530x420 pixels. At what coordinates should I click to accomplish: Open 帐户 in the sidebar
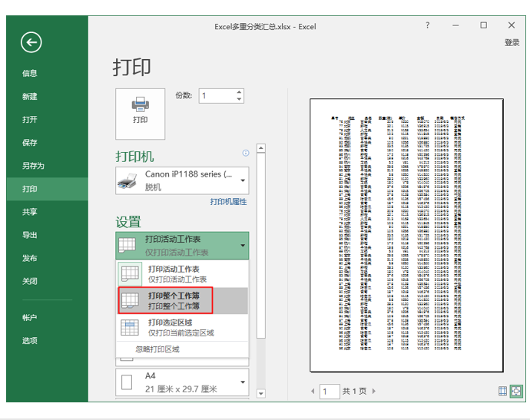click(30, 318)
